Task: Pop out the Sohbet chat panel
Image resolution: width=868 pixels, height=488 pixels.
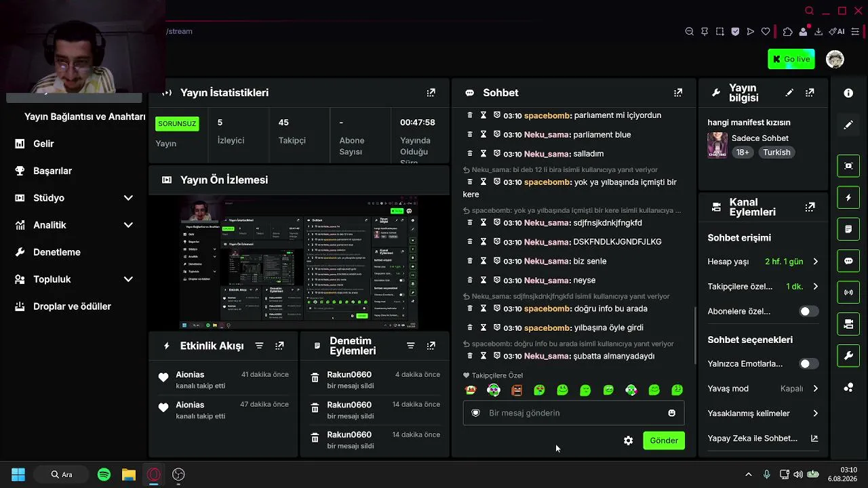Action: [x=677, y=93]
